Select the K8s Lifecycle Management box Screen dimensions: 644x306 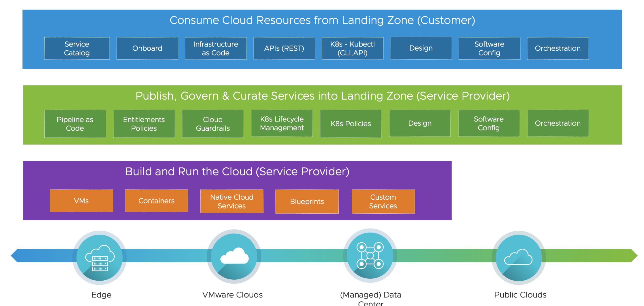pyautogui.click(x=282, y=123)
